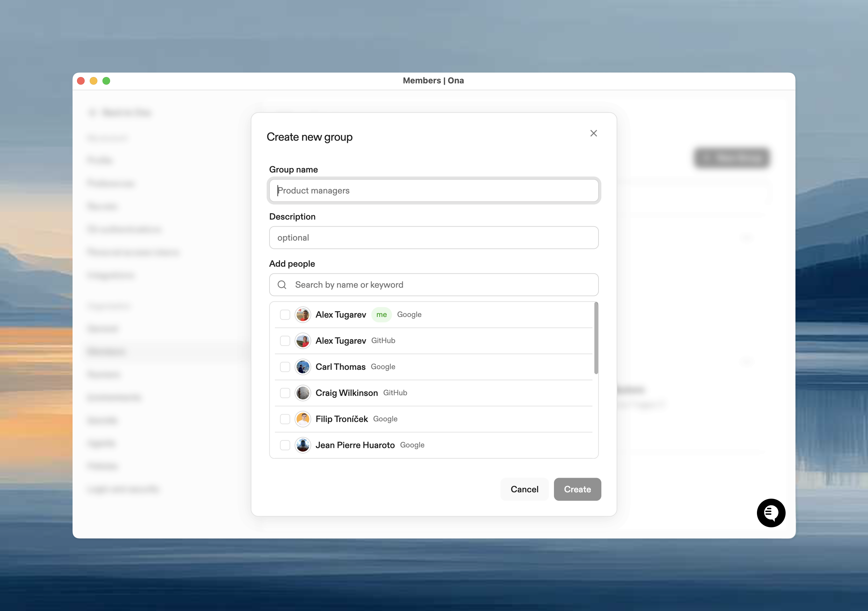Click Craig Wilkinson's profile avatar

click(303, 393)
